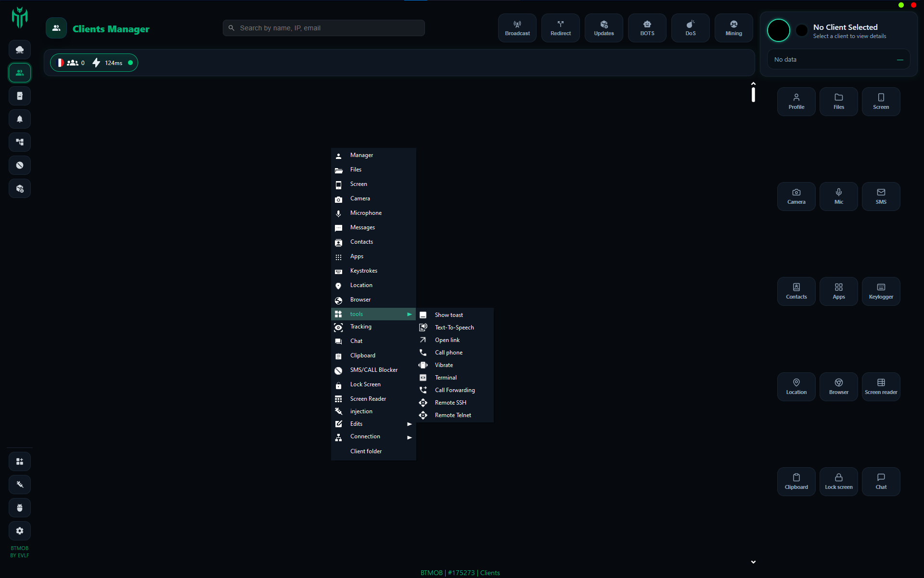Open the Mining panel
This screenshot has height=578, width=924.
coord(733,28)
